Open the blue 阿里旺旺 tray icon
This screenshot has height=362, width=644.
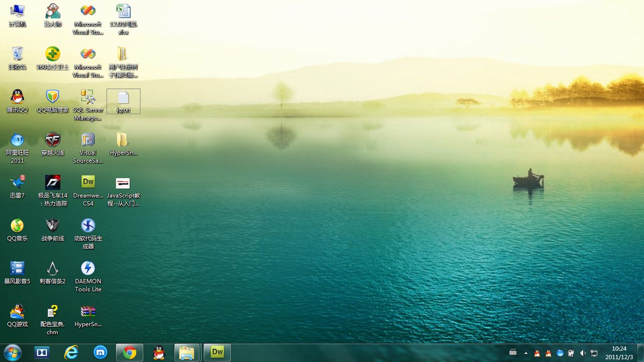click(560, 353)
